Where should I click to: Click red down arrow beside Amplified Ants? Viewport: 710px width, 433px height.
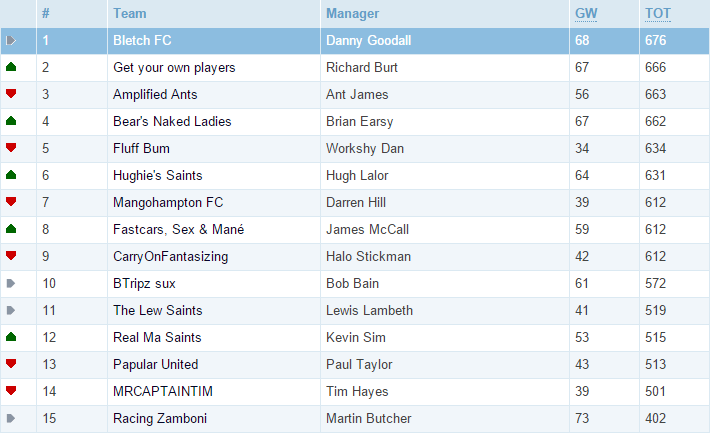11,94
